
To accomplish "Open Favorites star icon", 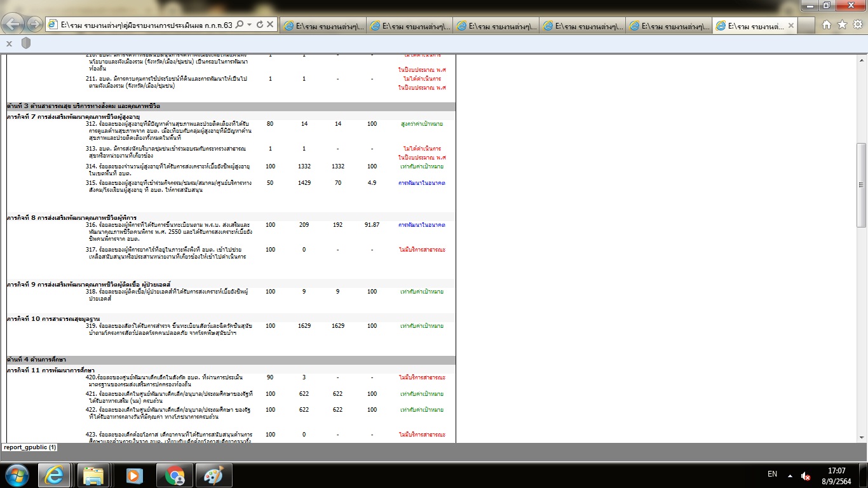I will point(842,25).
